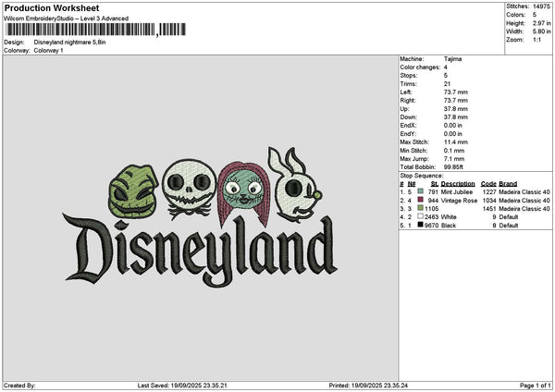The width and height of the screenshot is (555, 392).
Task: Click 'Madeira Classic 40' in the Mint Jubilee row
Action: coord(524,192)
